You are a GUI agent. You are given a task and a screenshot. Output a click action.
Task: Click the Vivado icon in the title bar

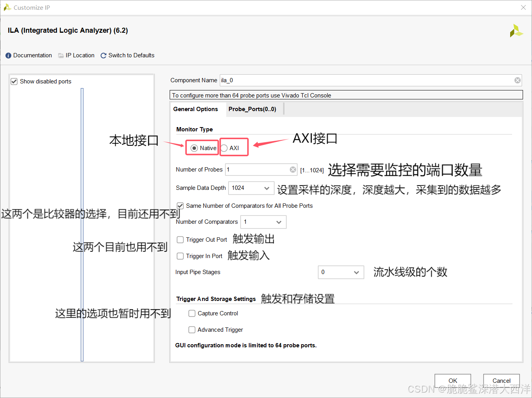tap(7, 7)
